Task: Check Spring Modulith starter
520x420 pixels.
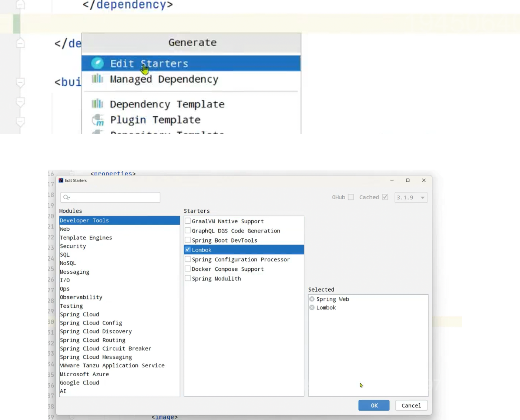Action: coord(188,279)
